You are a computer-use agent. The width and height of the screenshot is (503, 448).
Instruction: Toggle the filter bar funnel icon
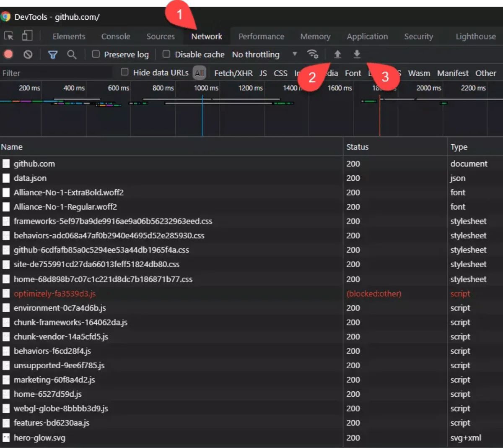(52, 54)
